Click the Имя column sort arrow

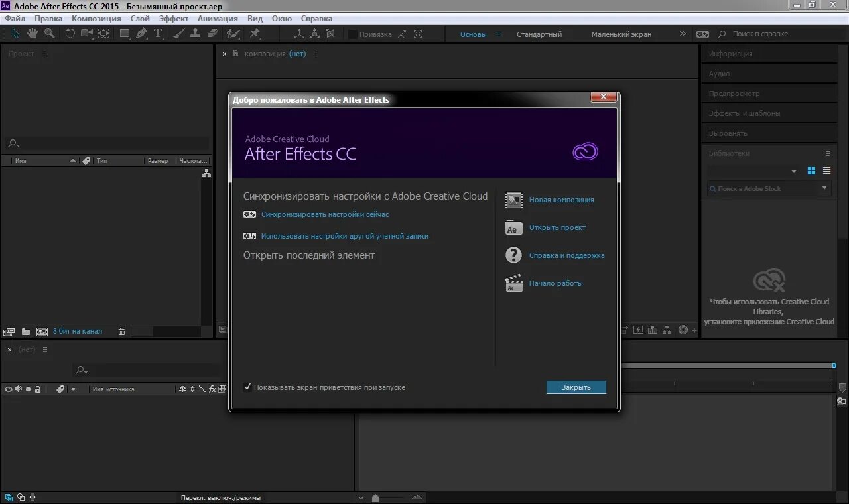[73, 161]
